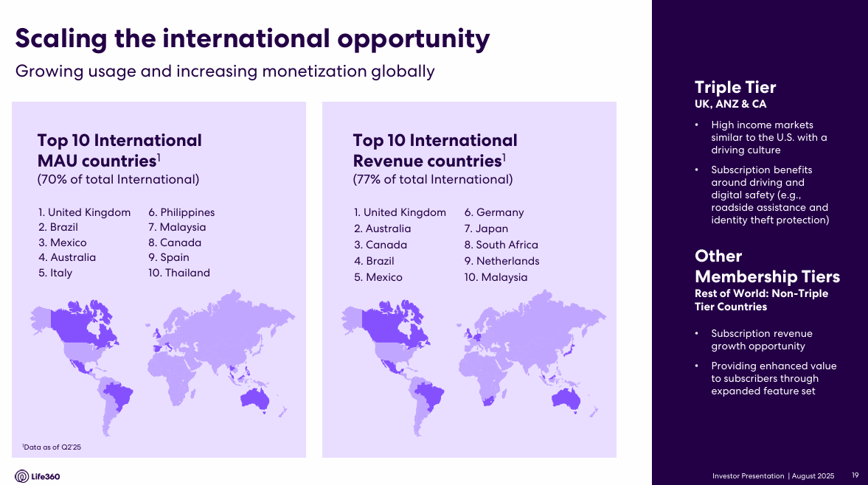Image resolution: width=868 pixels, height=485 pixels.
Task: Click "Investor Presentation | August 2025" footer text
Action: pyautogui.click(x=774, y=476)
